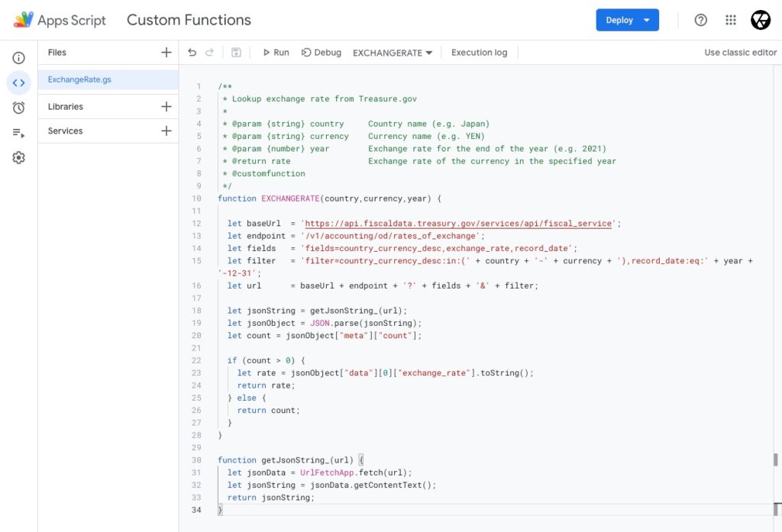Click the Services section label

pyautogui.click(x=66, y=131)
